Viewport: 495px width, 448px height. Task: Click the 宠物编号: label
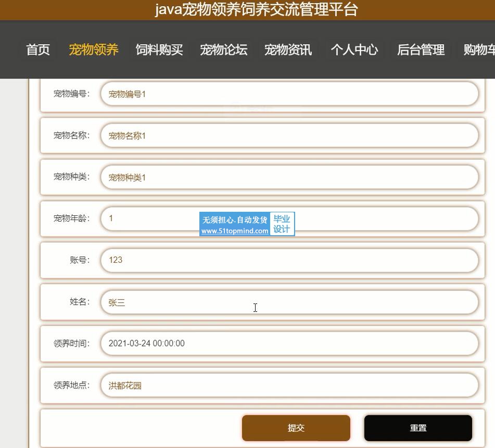click(x=72, y=94)
